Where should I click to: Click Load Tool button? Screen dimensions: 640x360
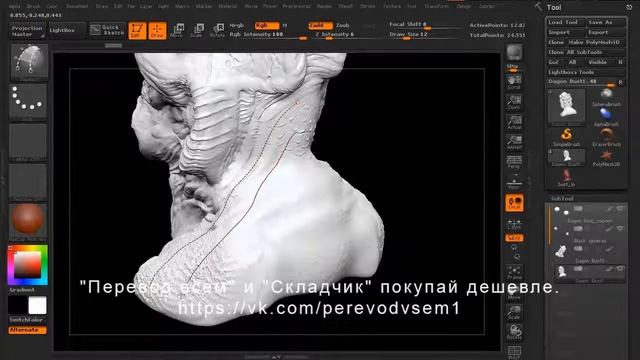566,22
